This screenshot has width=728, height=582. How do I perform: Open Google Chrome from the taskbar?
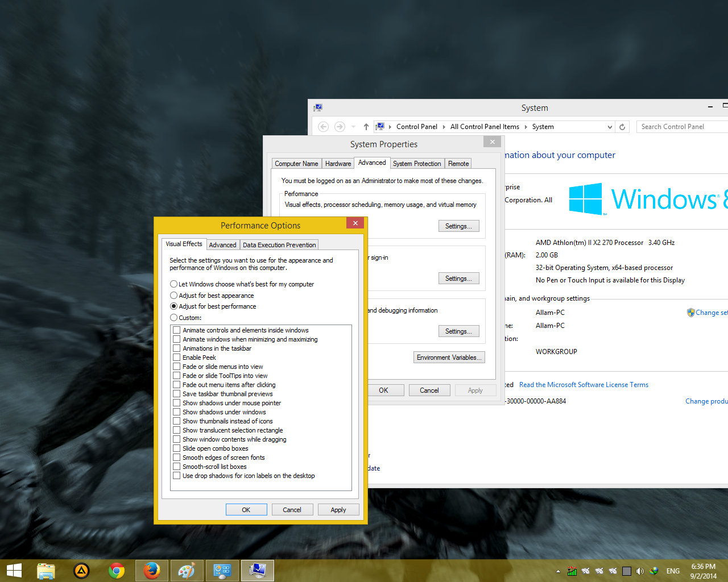(x=117, y=570)
